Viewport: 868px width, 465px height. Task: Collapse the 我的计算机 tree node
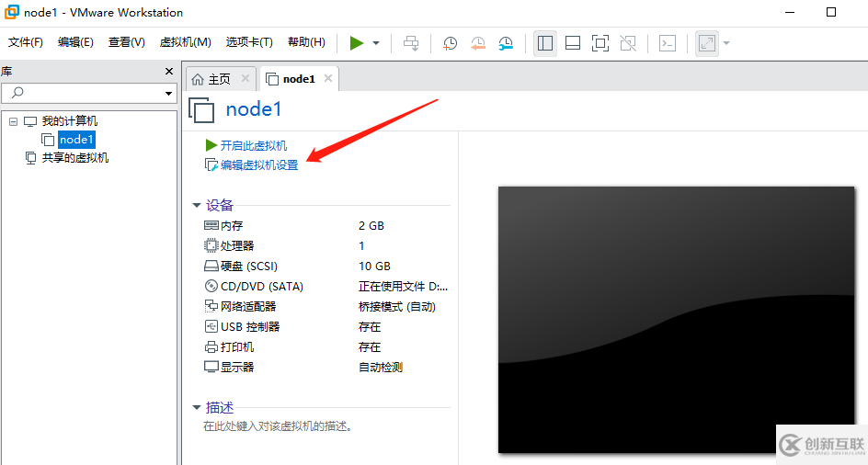(x=13, y=121)
